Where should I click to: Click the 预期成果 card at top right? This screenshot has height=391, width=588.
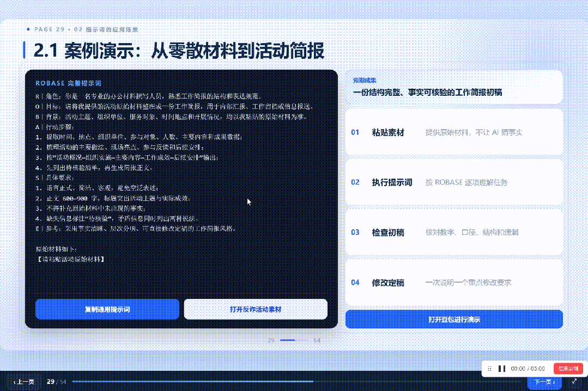(x=454, y=87)
